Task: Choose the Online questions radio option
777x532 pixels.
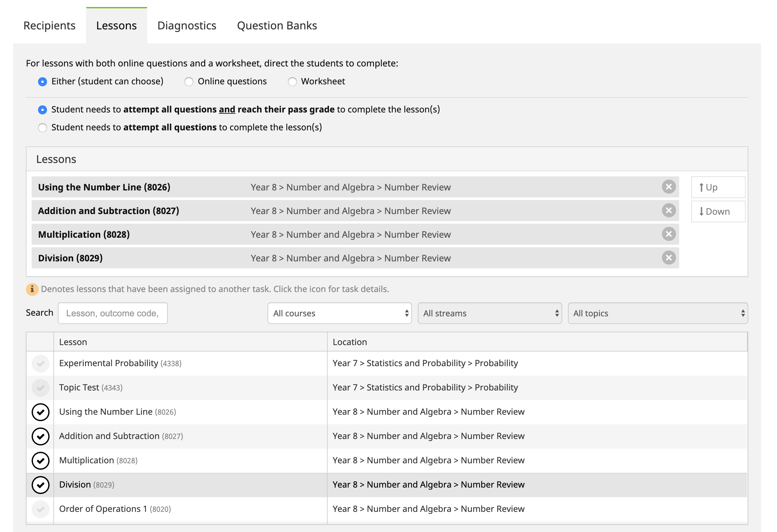Action: 189,81
